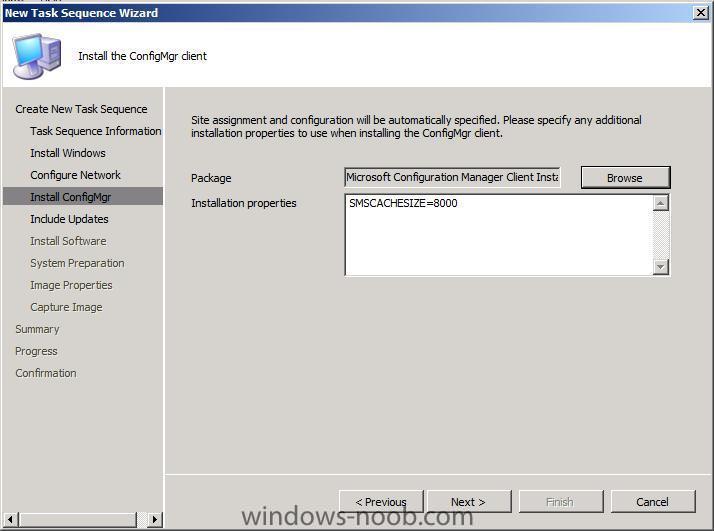Select the Install Windows step
This screenshot has width=714, height=531.
coord(68,153)
